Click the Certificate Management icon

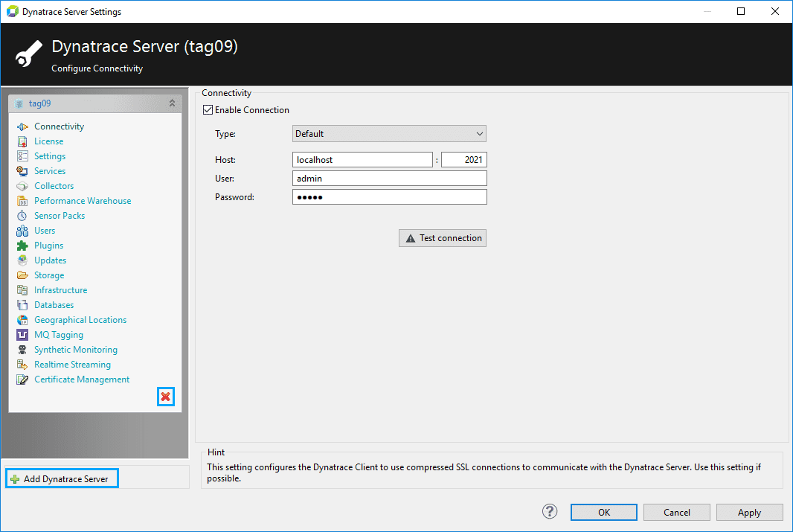22,379
